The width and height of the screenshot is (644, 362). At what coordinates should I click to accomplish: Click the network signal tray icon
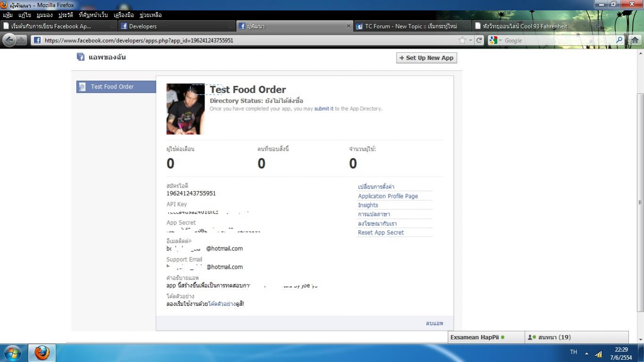click(599, 354)
